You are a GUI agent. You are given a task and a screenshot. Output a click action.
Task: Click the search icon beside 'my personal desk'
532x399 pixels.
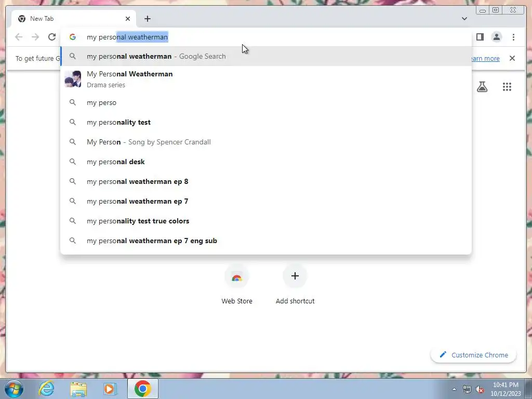click(x=73, y=162)
